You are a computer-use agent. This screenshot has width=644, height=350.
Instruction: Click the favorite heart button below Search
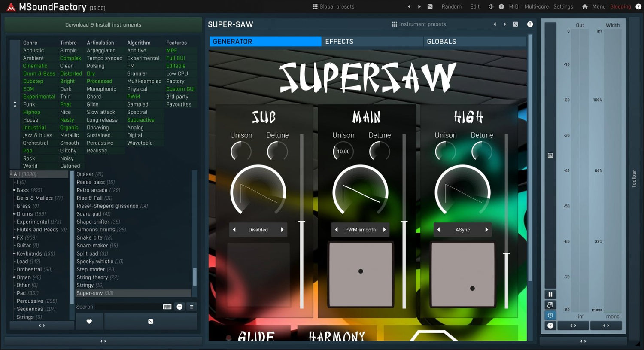click(x=89, y=321)
